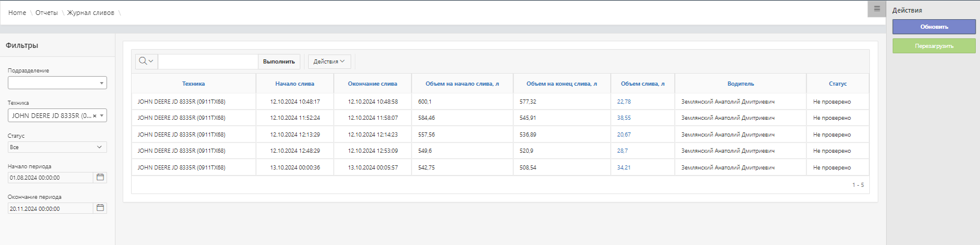Clear the selected Техника filter value
Viewport: 980px width, 245px height.
[95, 116]
